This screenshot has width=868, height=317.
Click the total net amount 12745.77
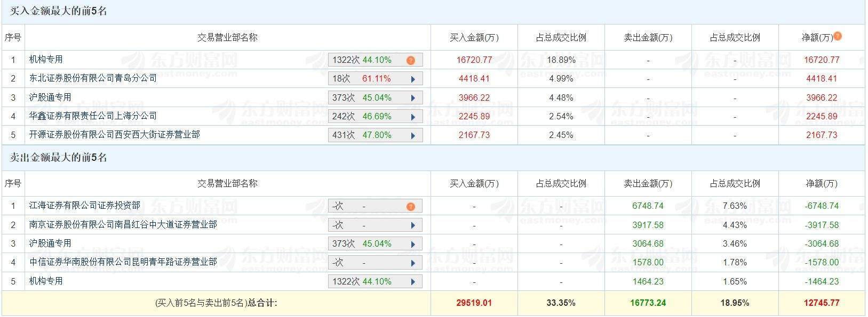822,303
